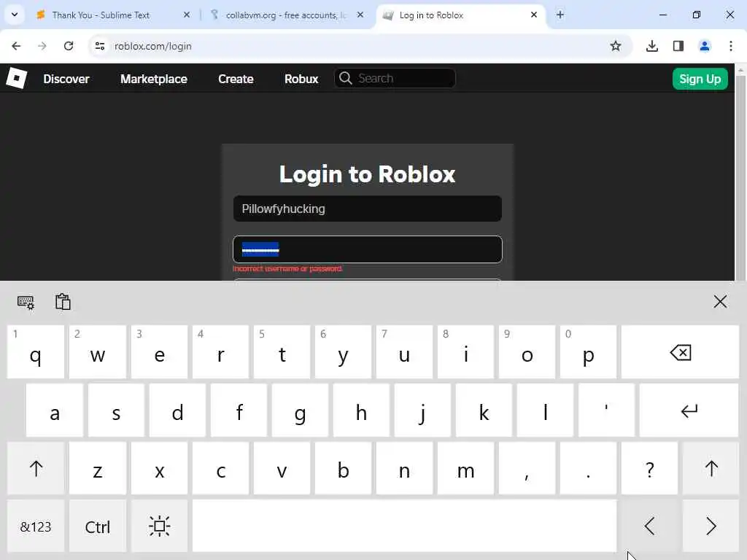Click the magnifier search icon

click(345, 78)
